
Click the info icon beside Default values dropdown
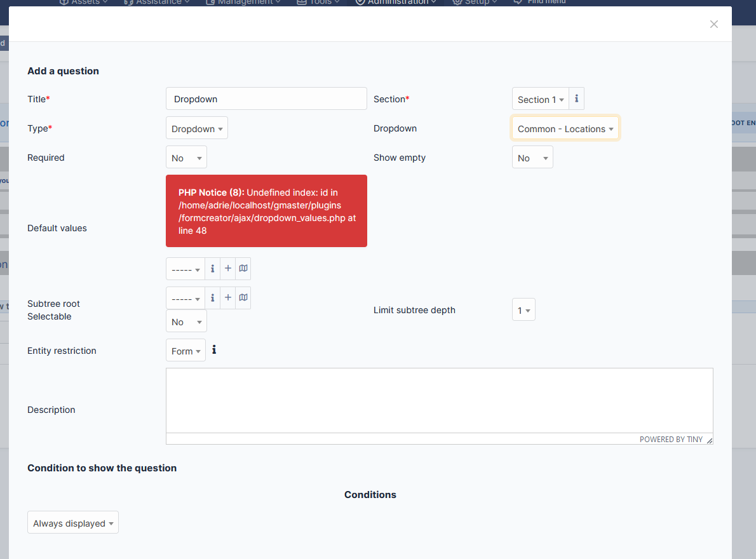click(x=213, y=268)
